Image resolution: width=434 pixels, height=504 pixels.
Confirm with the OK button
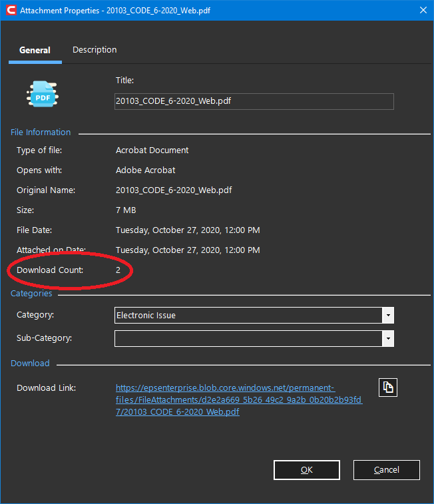307,470
